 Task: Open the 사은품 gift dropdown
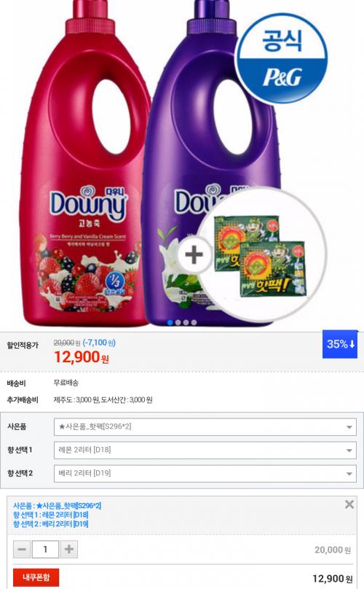[x=205, y=427]
